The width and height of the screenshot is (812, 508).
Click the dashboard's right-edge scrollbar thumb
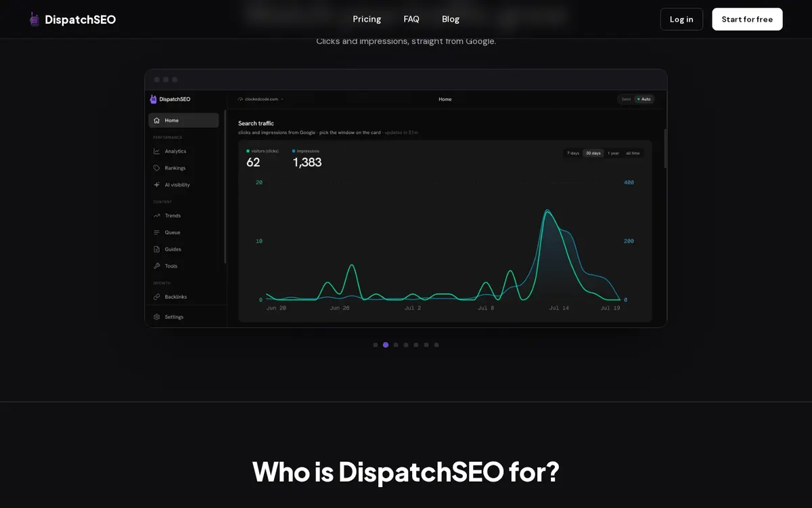[x=665, y=148]
